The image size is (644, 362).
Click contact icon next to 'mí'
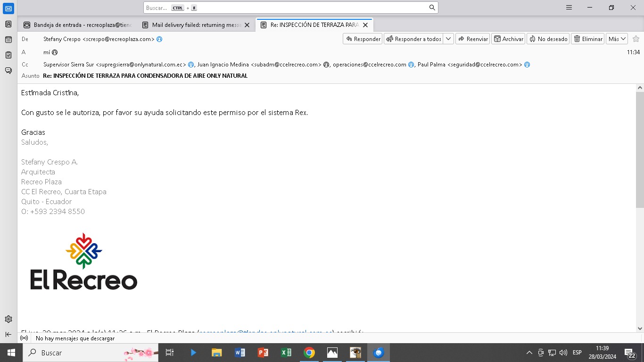coord(55,52)
